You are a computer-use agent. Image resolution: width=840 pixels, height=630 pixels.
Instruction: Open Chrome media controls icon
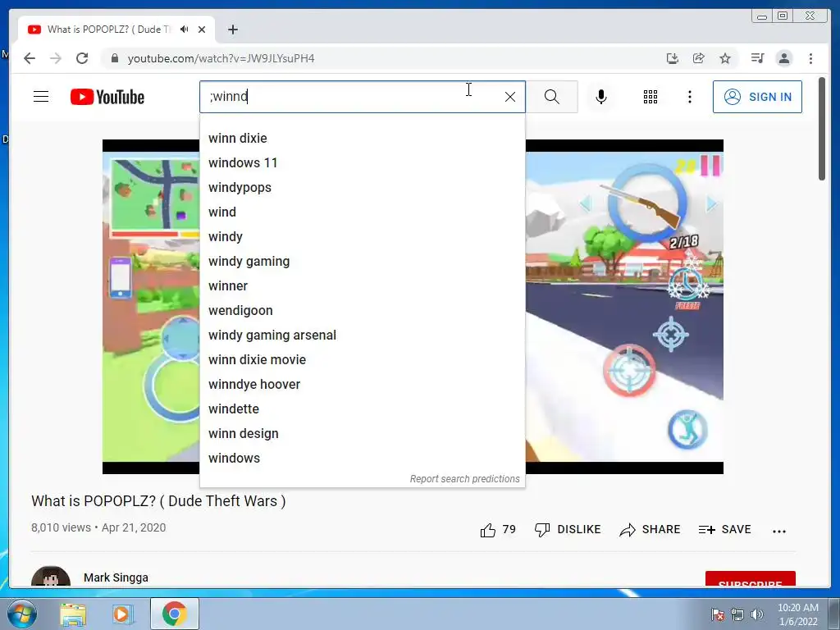pyautogui.click(x=757, y=58)
